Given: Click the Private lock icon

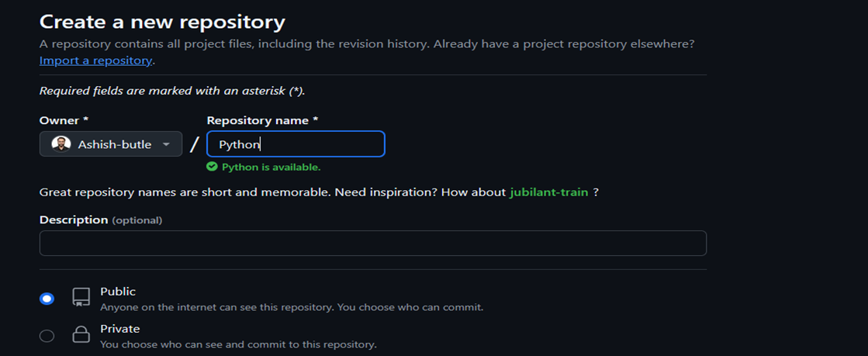Looking at the screenshot, I should (x=81, y=334).
